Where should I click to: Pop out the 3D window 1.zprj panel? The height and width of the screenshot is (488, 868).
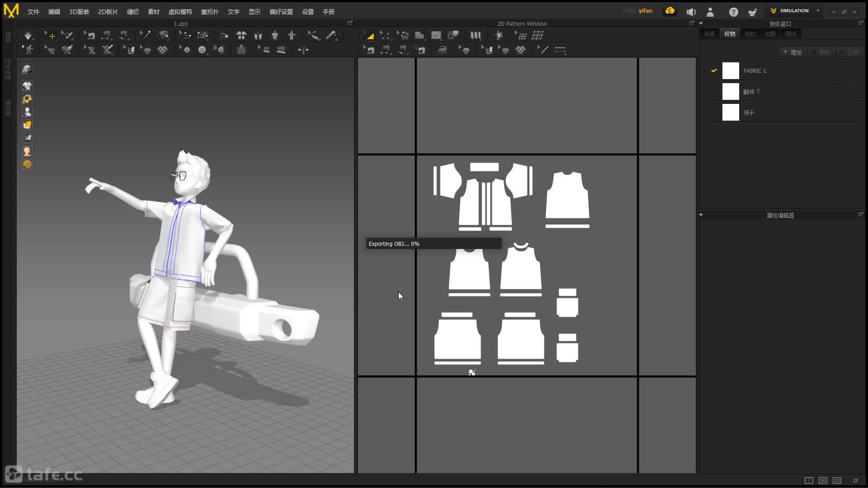(350, 23)
